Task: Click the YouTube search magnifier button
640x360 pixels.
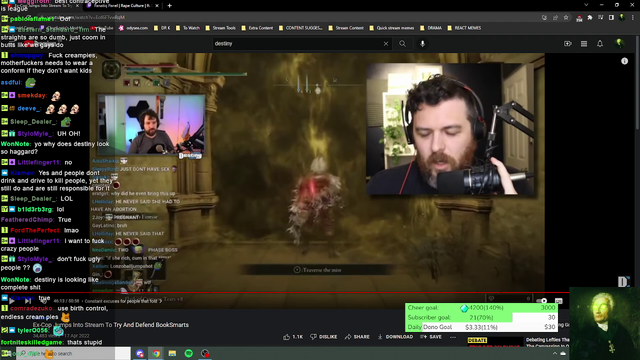Action: pos(402,44)
